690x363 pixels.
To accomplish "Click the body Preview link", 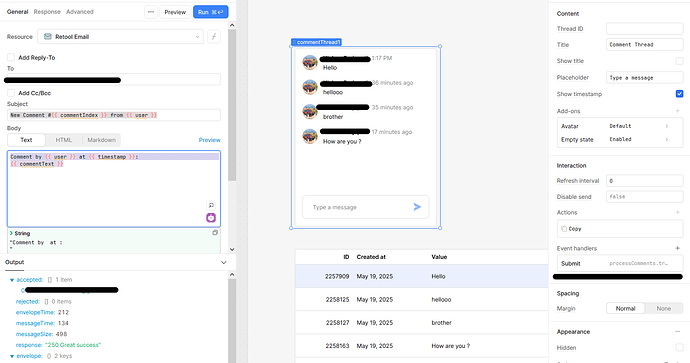I will point(209,140).
